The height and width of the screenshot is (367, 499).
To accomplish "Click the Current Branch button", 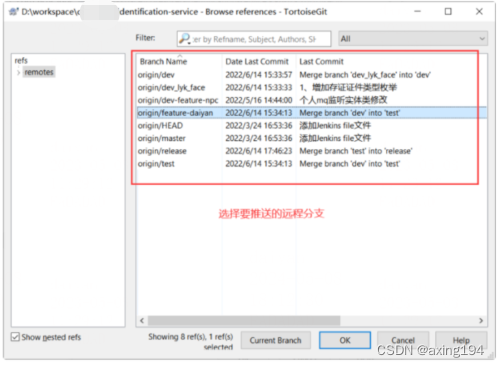I will click(276, 340).
